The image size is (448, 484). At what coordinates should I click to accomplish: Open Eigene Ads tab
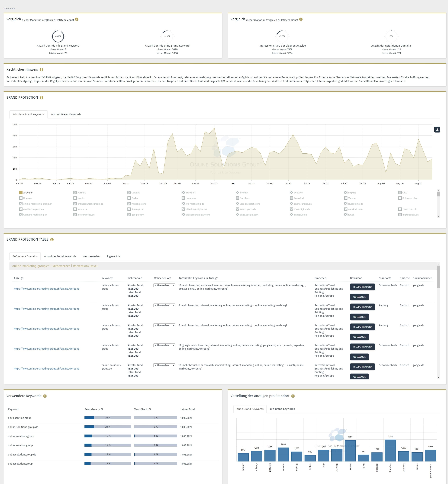(x=114, y=256)
